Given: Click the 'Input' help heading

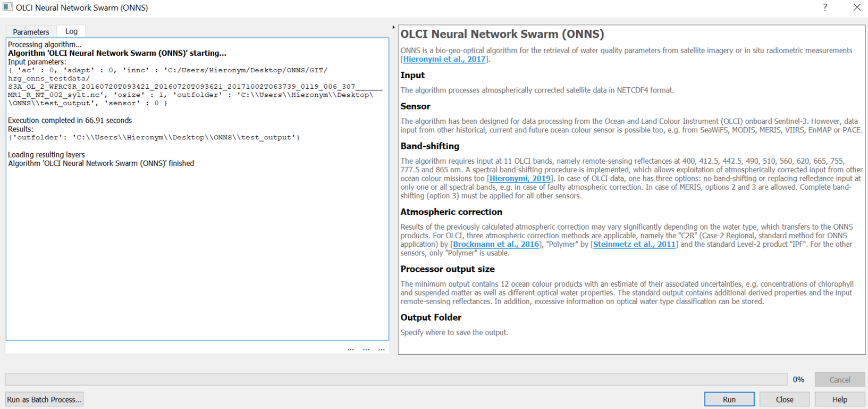Looking at the screenshot, I should [412, 76].
